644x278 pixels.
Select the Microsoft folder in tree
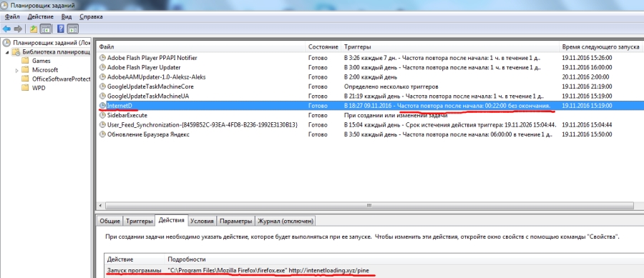[x=45, y=70]
